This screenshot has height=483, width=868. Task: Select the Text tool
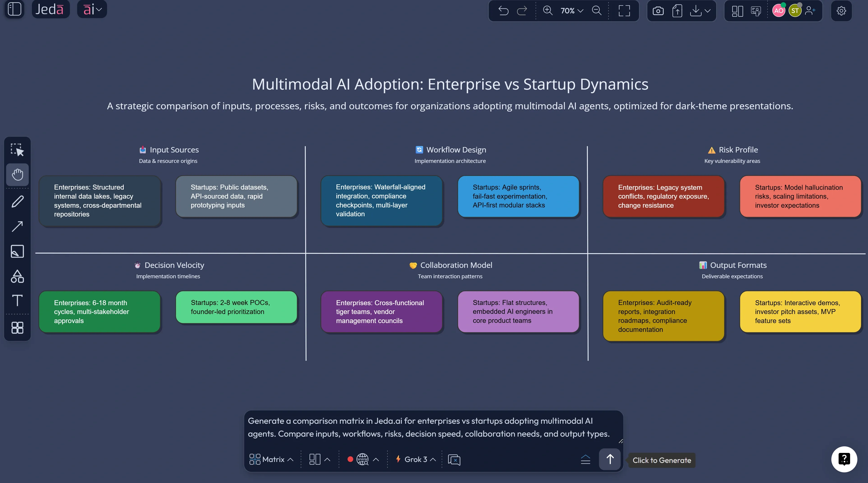17,301
